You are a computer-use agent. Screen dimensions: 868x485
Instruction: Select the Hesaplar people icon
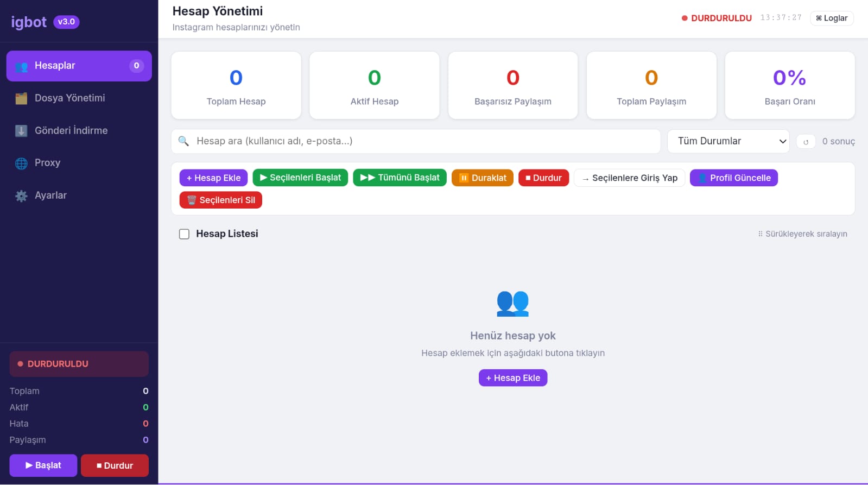(21, 66)
